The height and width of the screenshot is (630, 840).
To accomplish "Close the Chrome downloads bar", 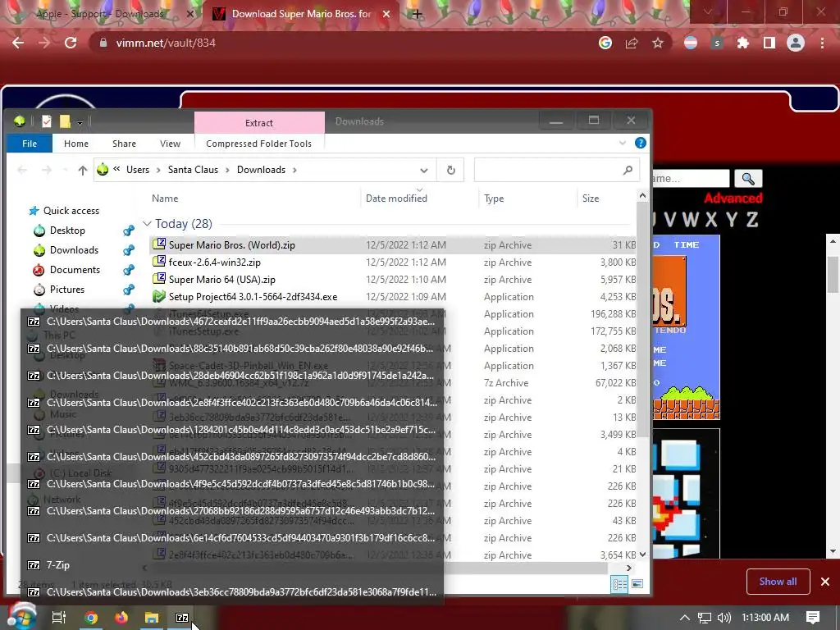I will point(825,582).
